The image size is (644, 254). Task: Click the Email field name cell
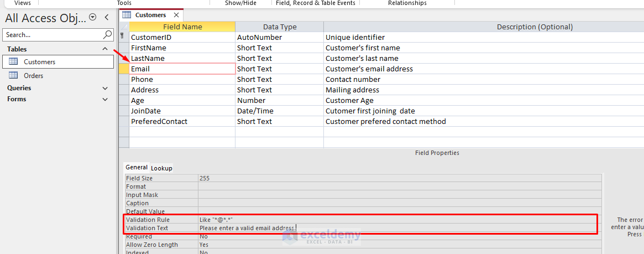click(x=182, y=69)
